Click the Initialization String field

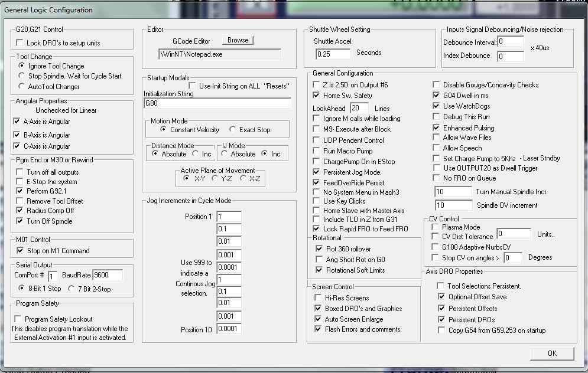click(217, 103)
